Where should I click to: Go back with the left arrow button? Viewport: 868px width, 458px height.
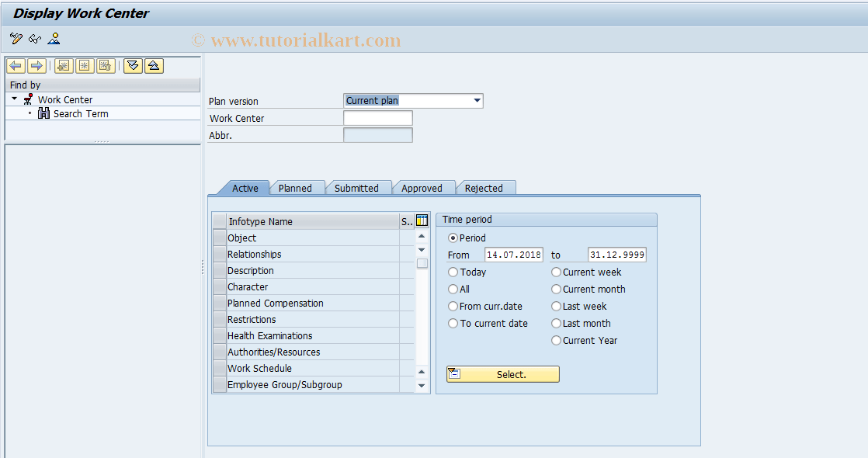tap(16, 66)
